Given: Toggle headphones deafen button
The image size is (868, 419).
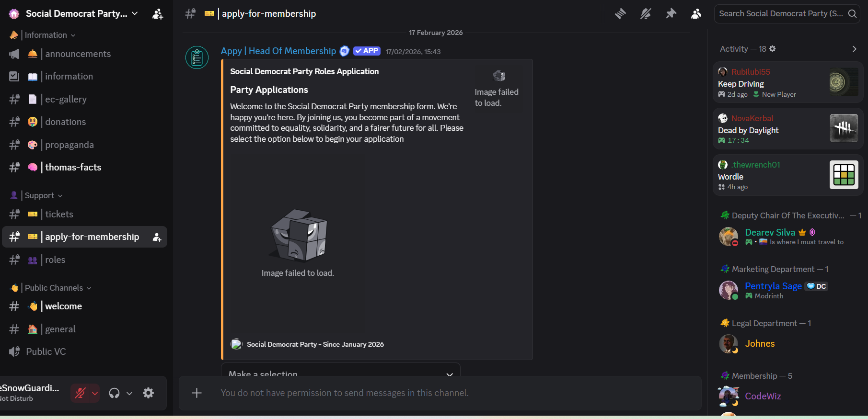Looking at the screenshot, I should (114, 393).
